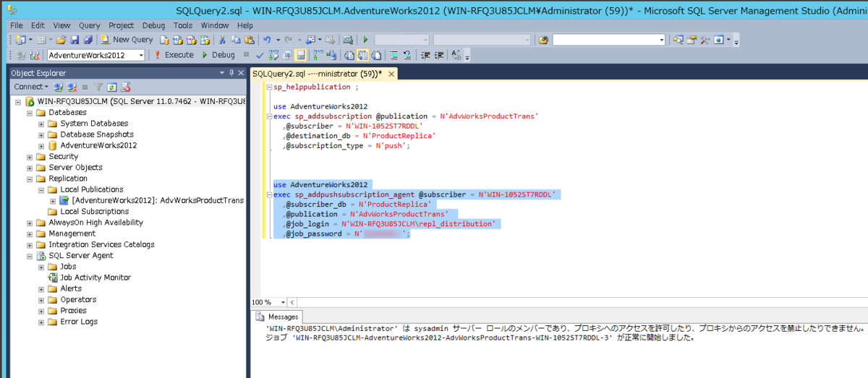Uncomment the selected lines icon
The height and width of the screenshot is (378, 868).
pyautogui.click(x=407, y=55)
